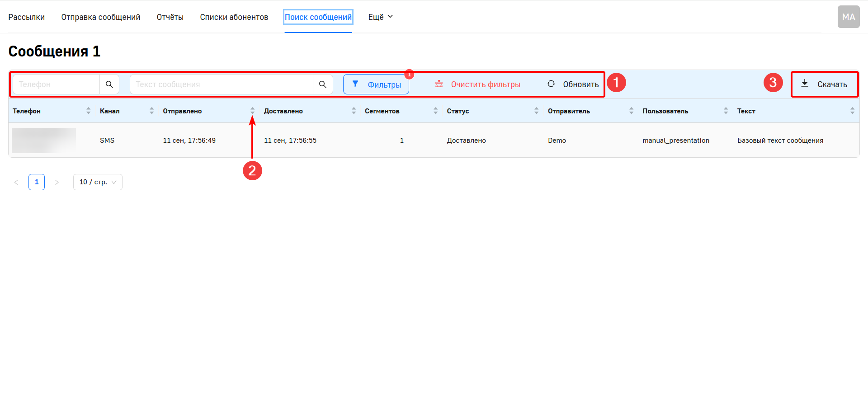Sort by the Отправлено column sort arrows
The height and width of the screenshot is (412, 868).
[x=252, y=111]
